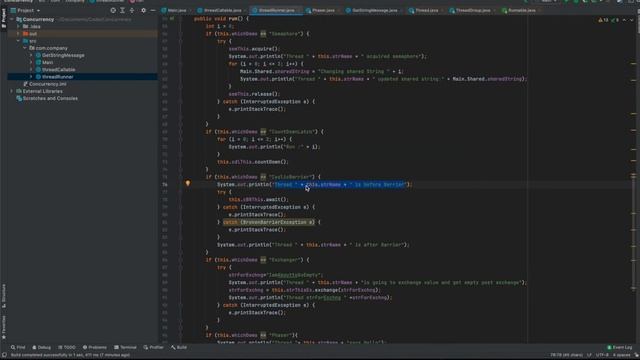Open the Build tool window
This screenshot has width=640, height=360.
pos(179,347)
